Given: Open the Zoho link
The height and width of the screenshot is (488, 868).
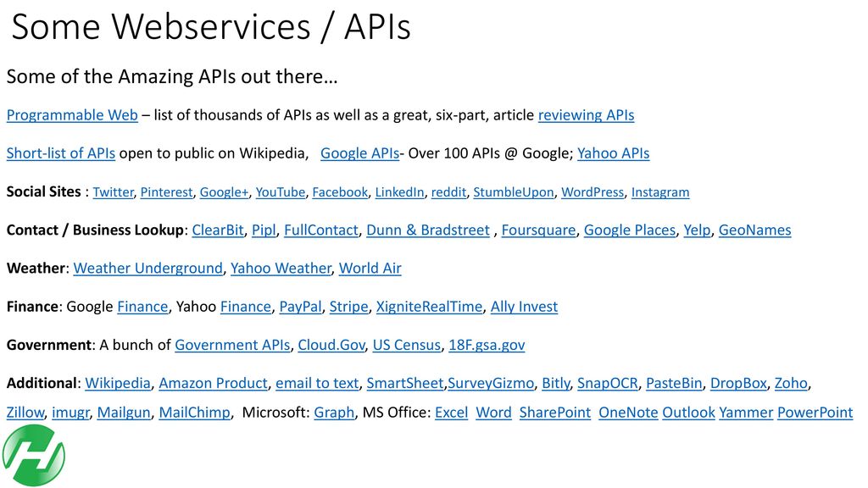Looking at the screenshot, I should tap(791, 384).
